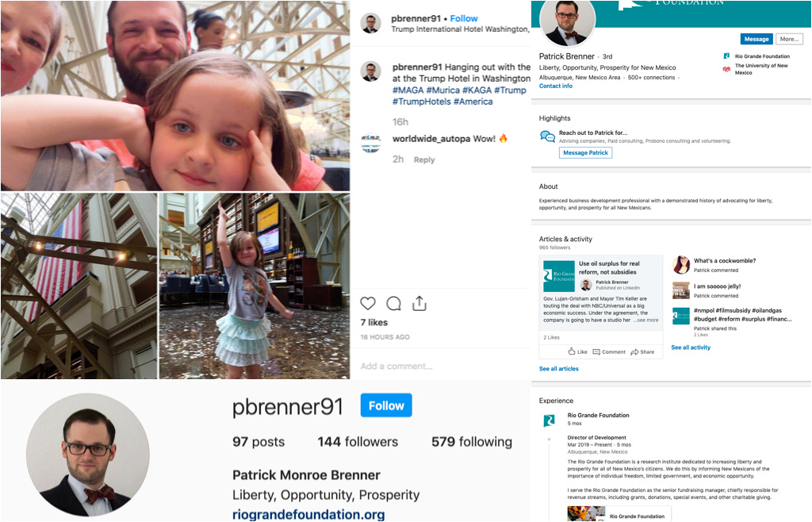812x522 pixels.
Task: Click the blue Message button
Action: coord(756,39)
